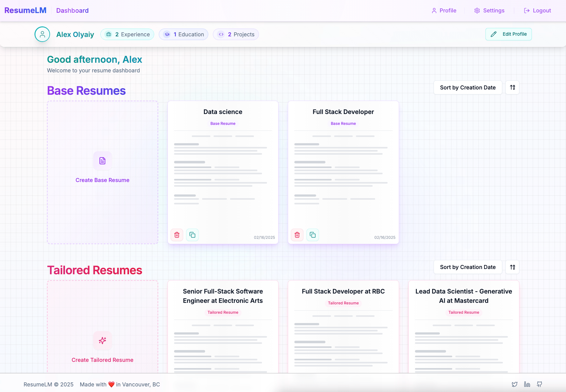The height and width of the screenshot is (392, 566).
Task: Open the Tailored Resumes Sort by Creation Date dropdown
Action: (467, 267)
